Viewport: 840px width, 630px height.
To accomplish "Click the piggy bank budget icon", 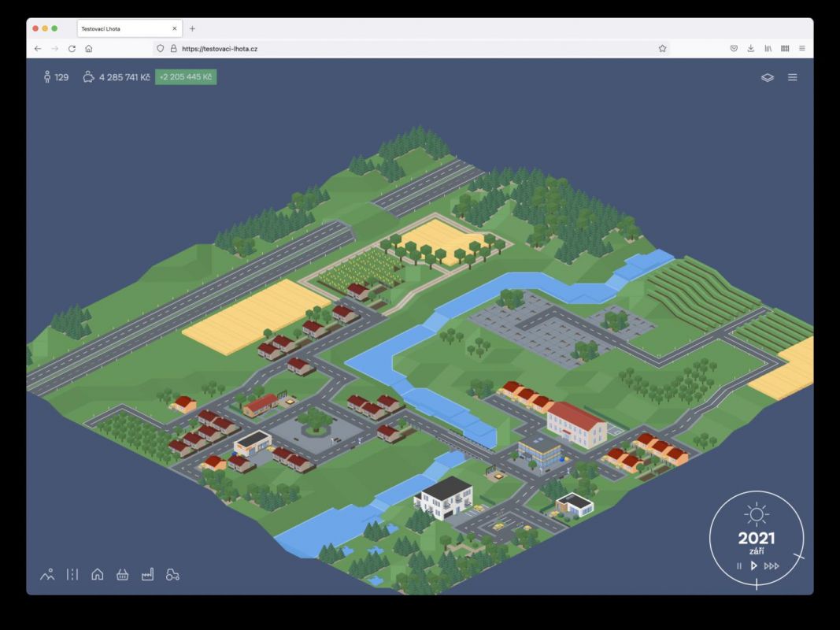I will (x=88, y=77).
